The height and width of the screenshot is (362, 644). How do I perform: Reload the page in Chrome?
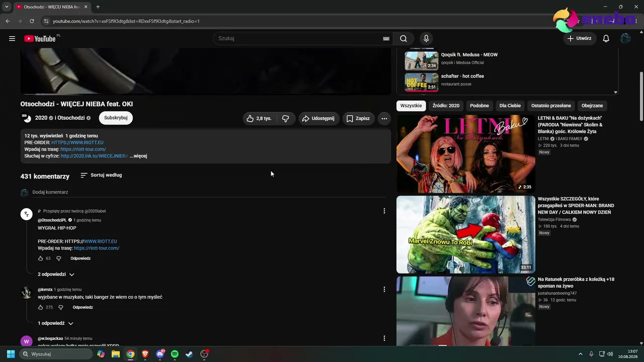pos(32,21)
